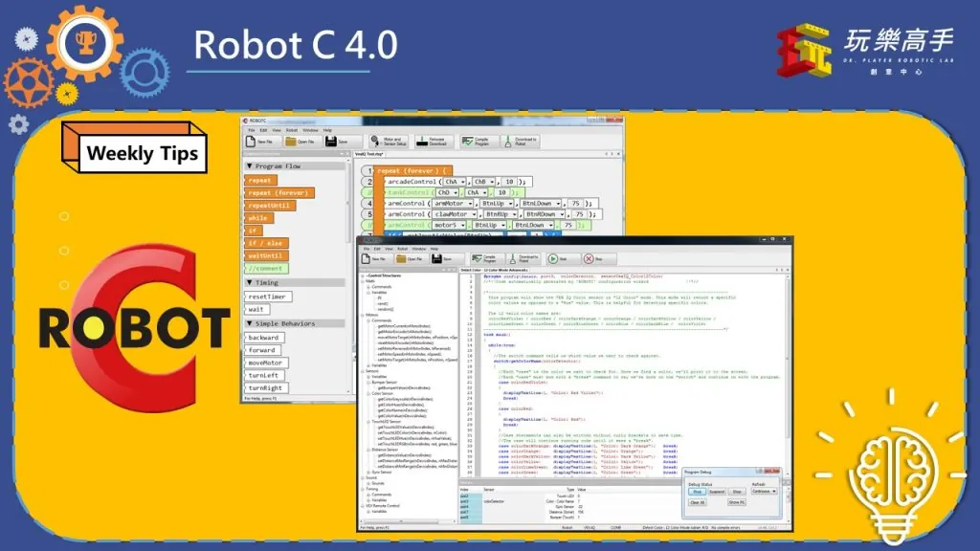Open Window menu in front text window
This screenshot has height=551, width=980.
click(419, 249)
